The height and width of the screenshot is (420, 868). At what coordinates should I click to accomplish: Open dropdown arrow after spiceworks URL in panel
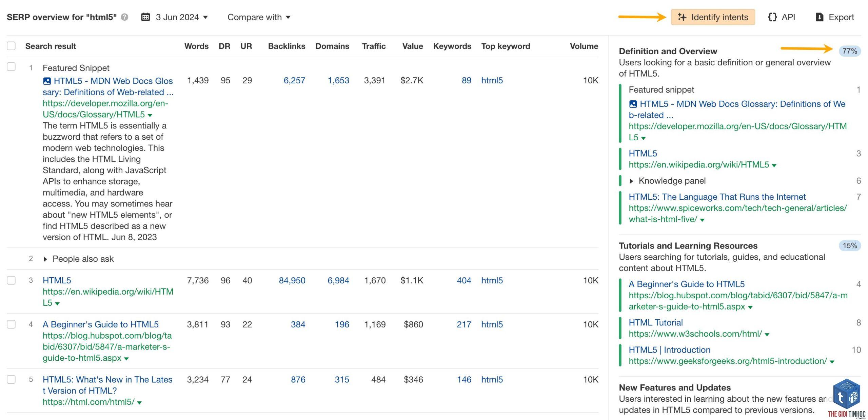[x=702, y=220]
